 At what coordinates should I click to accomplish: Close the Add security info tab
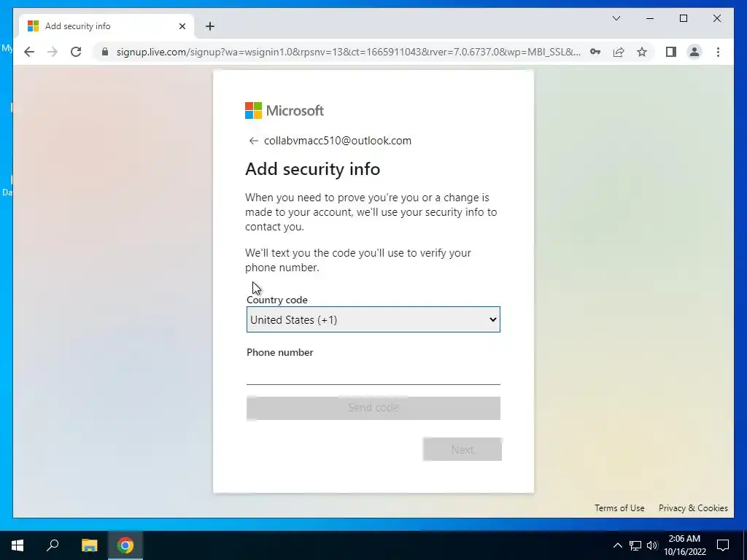coord(182,26)
